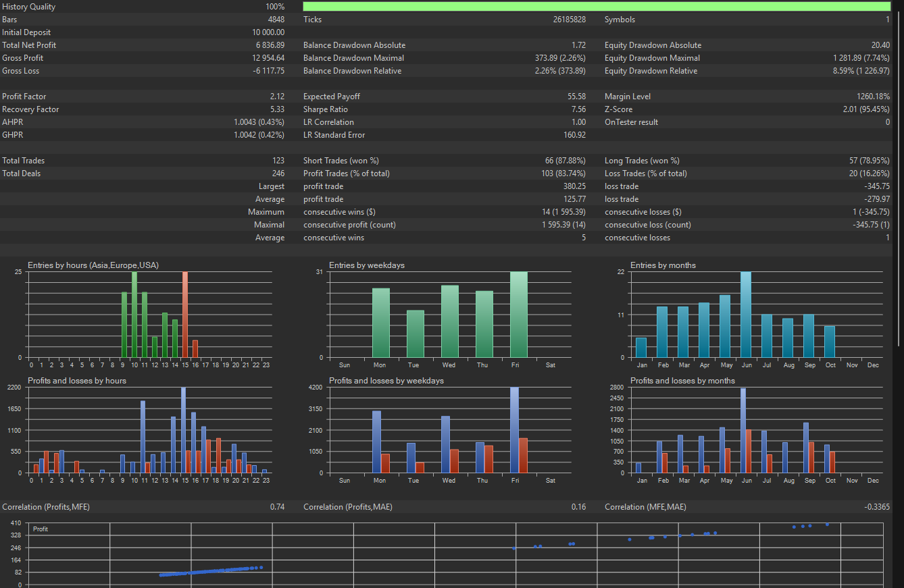Screen dimensions: 904x588
Task: Select the Z-Score value 2.01 (95.45%)
Action: [x=865, y=109]
